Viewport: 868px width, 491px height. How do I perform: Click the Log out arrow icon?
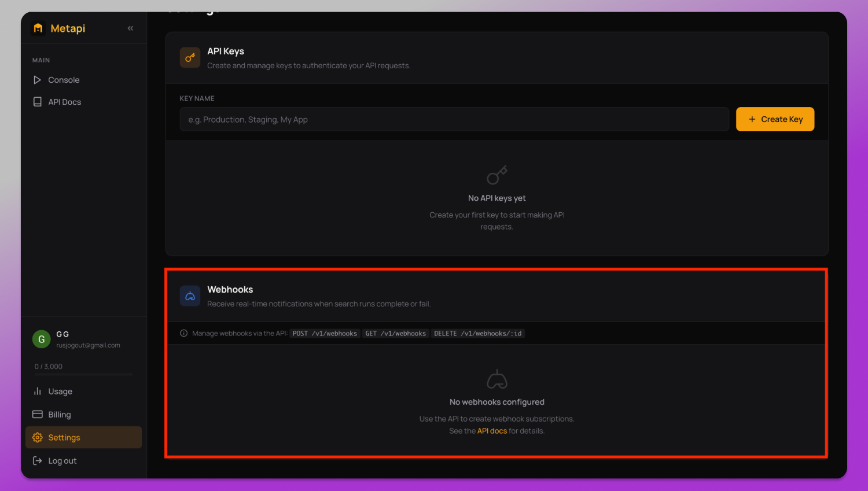pos(37,461)
